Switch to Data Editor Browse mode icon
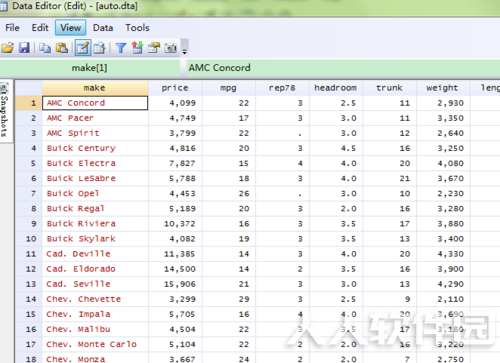The image size is (500, 363). (x=99, y=48)
